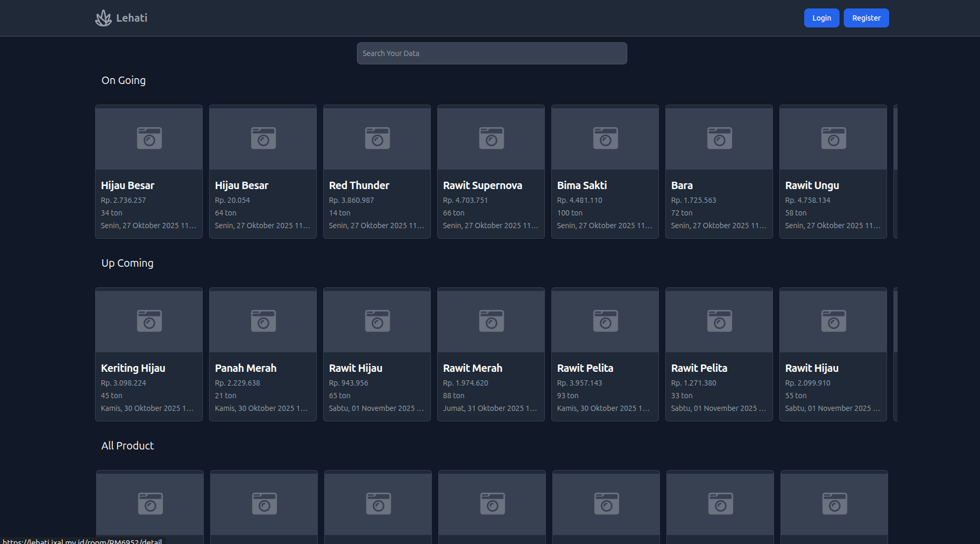Click the camera placeholder on Red Thunder card
The image size is (980, 544).
pos(377,138)
